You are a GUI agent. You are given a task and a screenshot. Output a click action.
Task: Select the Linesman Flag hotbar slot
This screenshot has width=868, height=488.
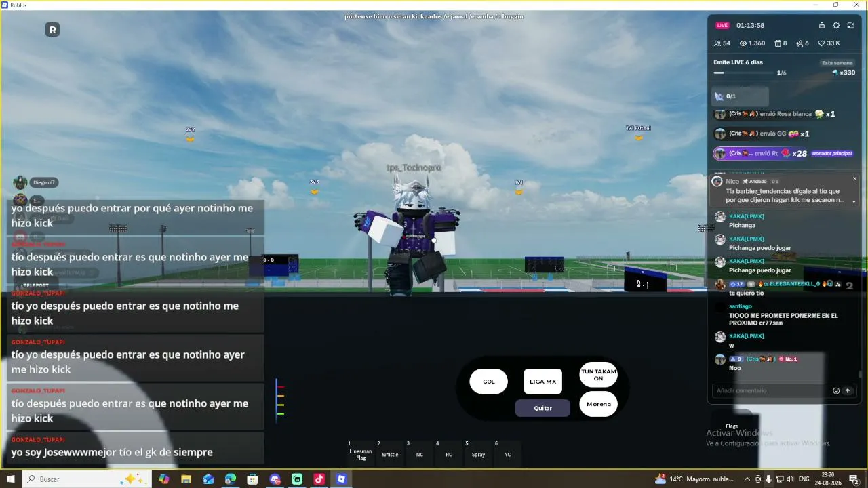click(361, 452)
